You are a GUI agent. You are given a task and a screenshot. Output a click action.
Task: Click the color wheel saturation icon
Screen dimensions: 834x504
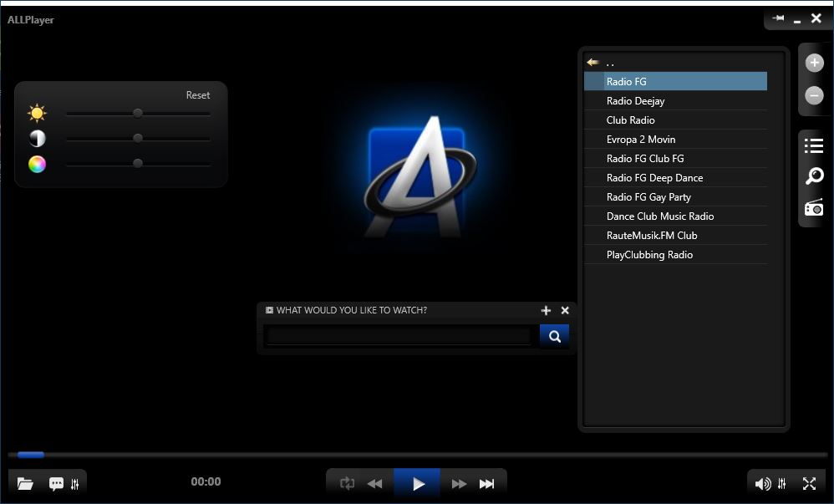click(x=38, y=164)
